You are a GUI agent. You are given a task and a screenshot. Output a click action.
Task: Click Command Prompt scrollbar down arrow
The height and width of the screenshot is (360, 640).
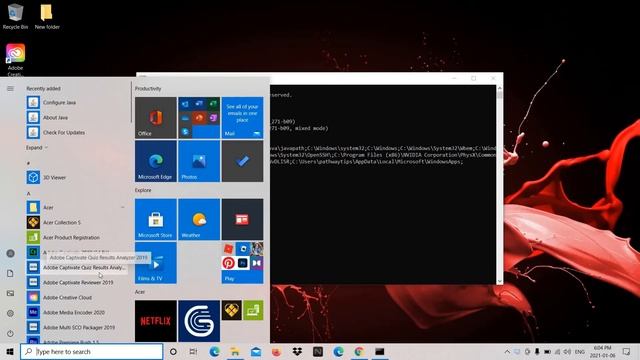pos(499,281)
